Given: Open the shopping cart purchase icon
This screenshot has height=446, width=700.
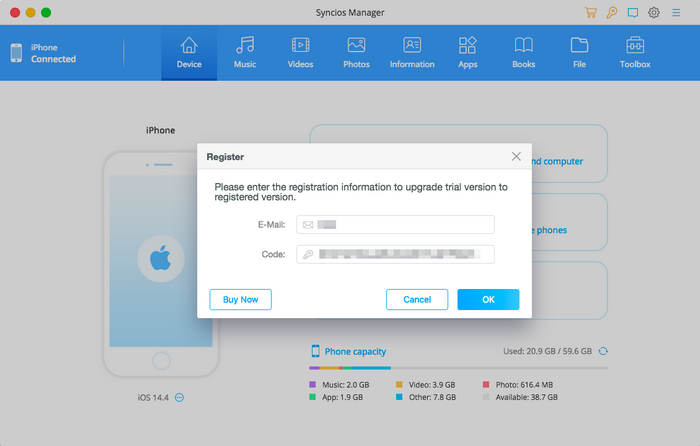Looking at the screenshot, I should (x=591, y=13).
